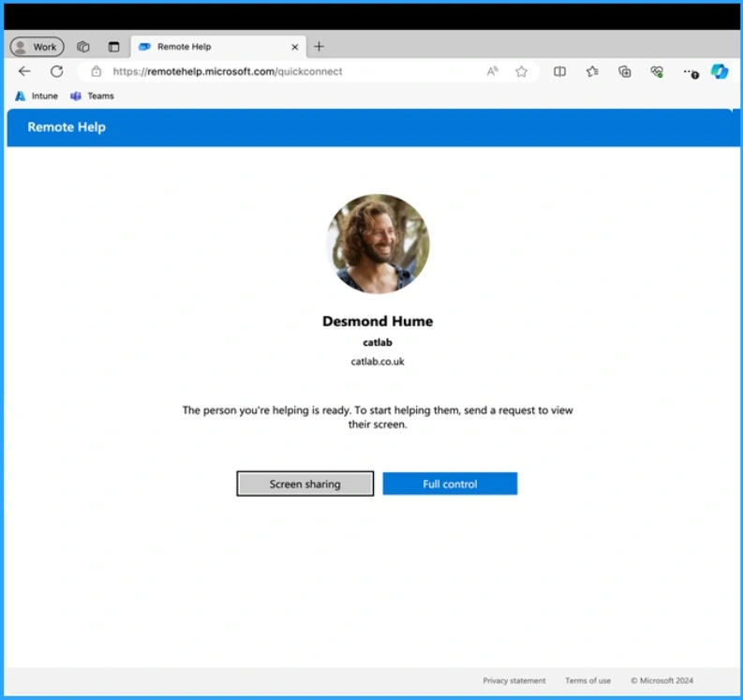Launch the Copilot sidebar icon
Screen dimensions: 743x700
pos(720,71)
